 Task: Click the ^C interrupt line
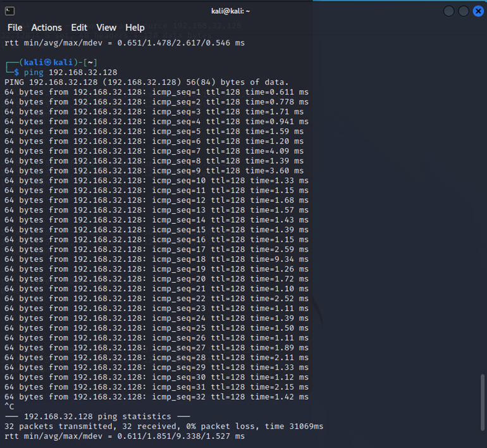[x=9, y=406]
